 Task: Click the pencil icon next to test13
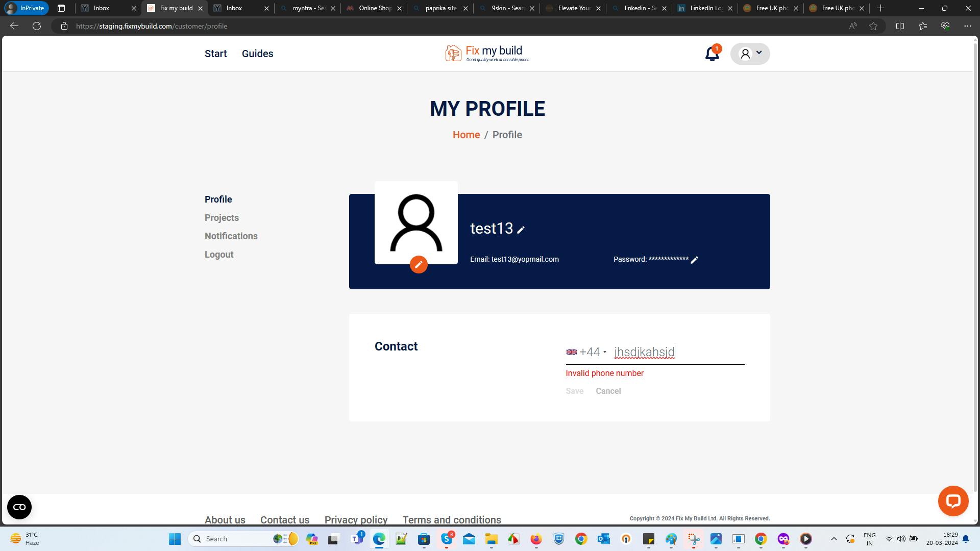pos(521,230)
